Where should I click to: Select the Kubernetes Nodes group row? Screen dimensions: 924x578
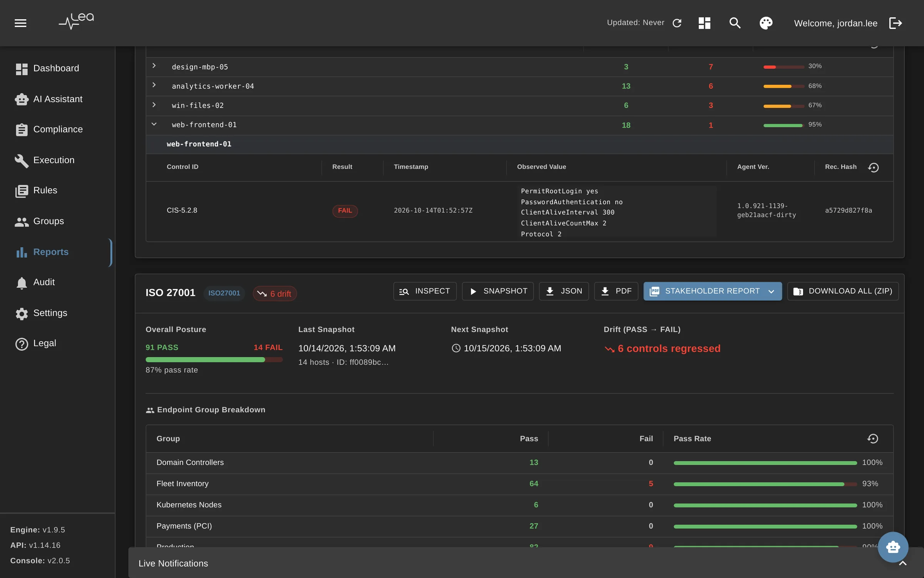click(x=519, y=505)
